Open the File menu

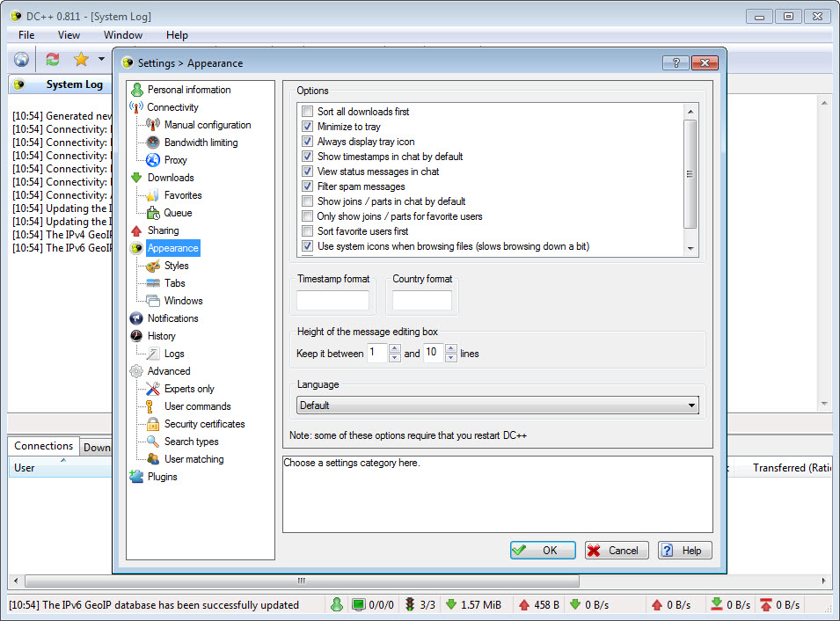click(26, 35)
